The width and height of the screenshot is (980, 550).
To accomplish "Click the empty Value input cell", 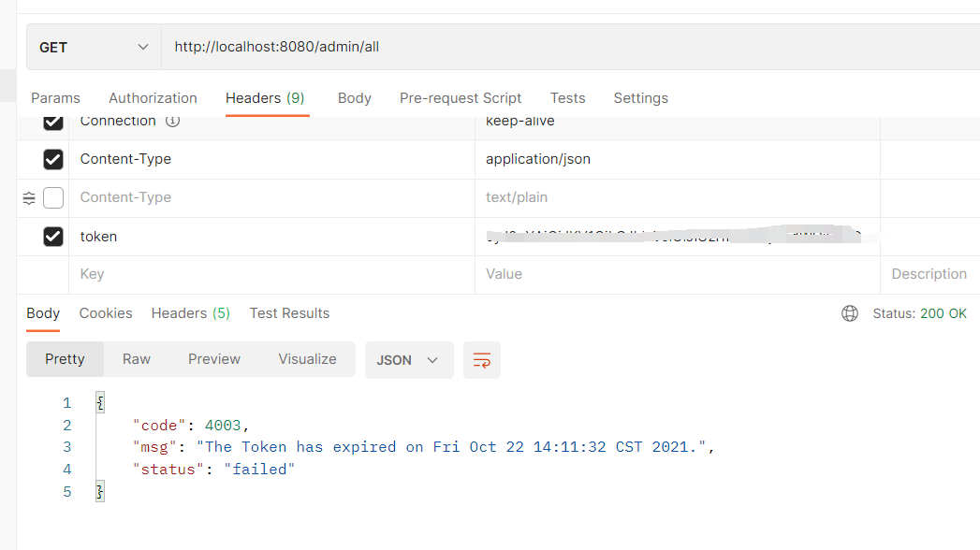I will pyautogui.click(x=676, y=274).
